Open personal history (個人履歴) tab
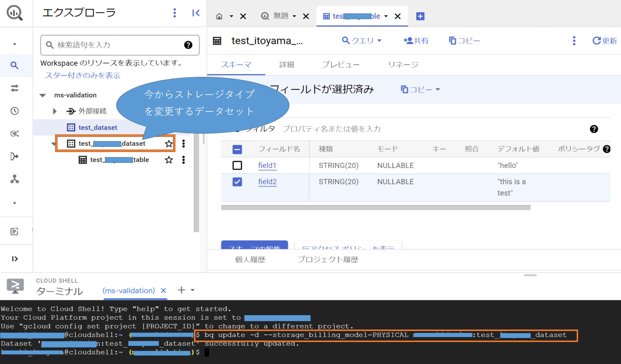This screenshot has width=621, height=364. [250, 260]
